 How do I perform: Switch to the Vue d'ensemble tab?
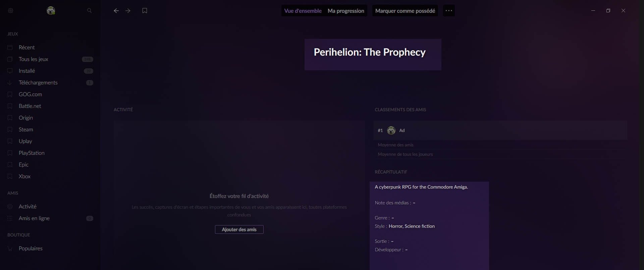point(303,11)
